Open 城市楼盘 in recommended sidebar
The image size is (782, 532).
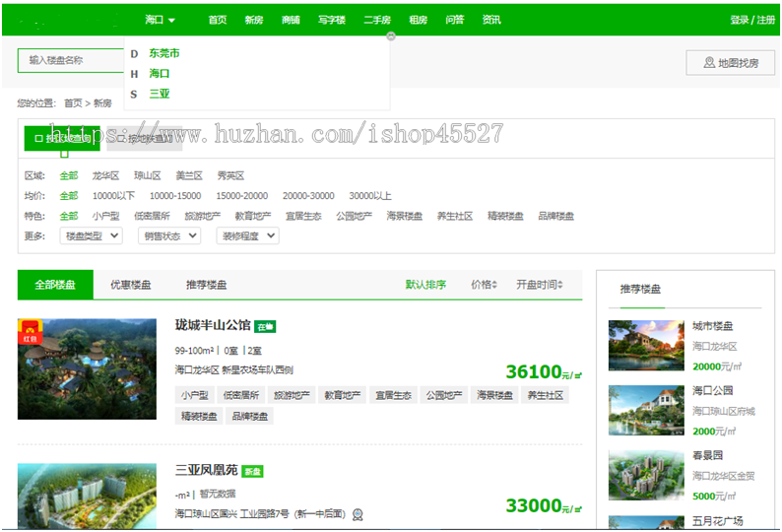(713, 326)
